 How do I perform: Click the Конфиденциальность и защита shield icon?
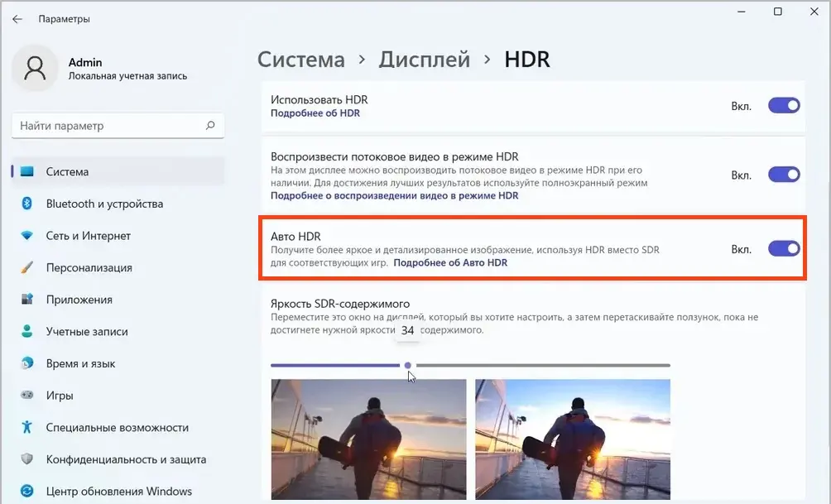click(x=26, y=459)
